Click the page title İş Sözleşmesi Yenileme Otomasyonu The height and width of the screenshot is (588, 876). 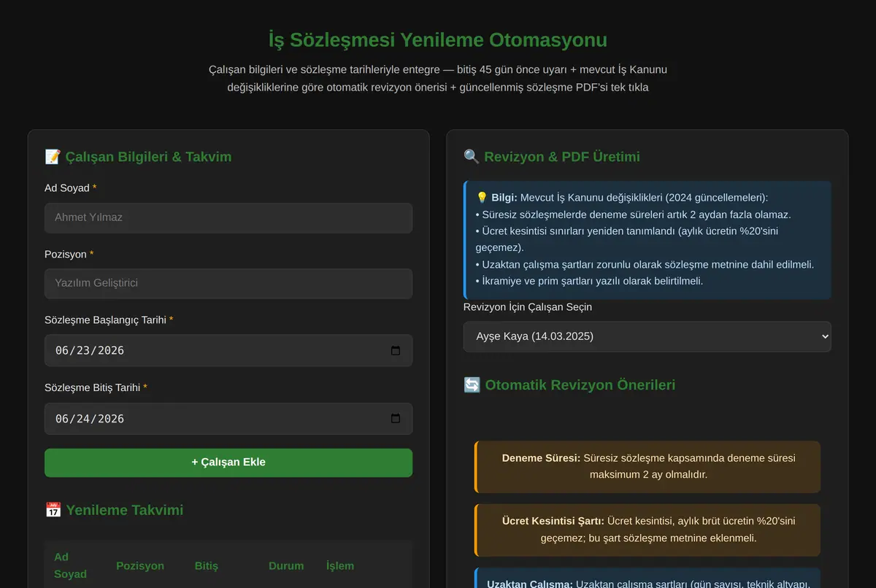pyautogui.click(x=438, y=39)
